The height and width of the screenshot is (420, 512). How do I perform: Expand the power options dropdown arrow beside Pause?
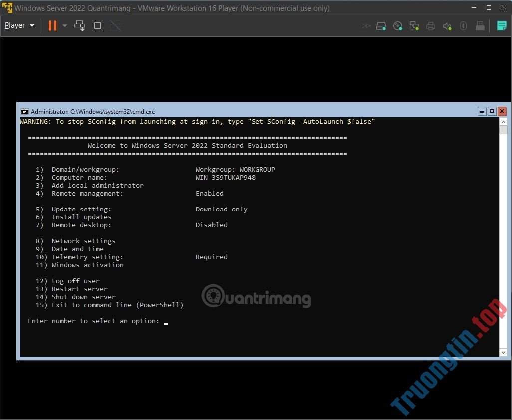click(x=65, y=26)
